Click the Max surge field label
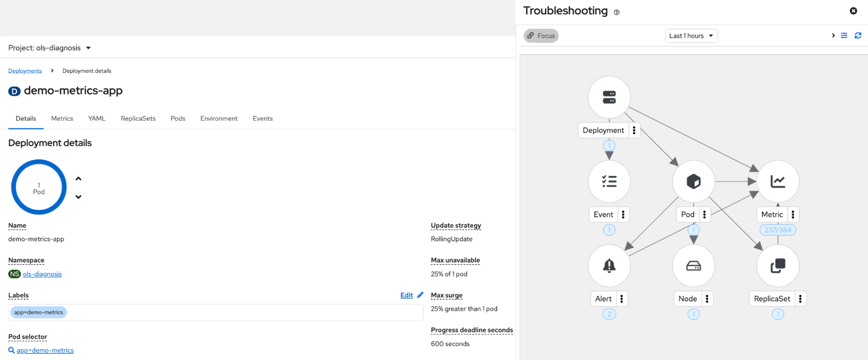This screenshot has width=868, height=360. [447, 295]
